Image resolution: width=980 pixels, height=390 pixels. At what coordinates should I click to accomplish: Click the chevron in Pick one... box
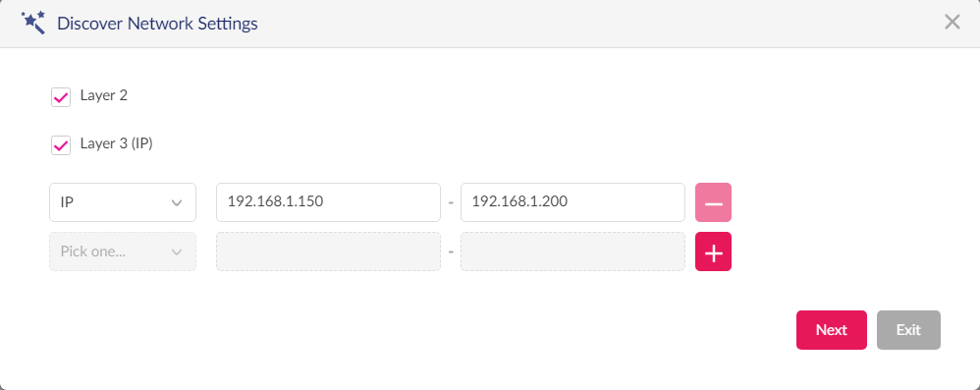177,251
